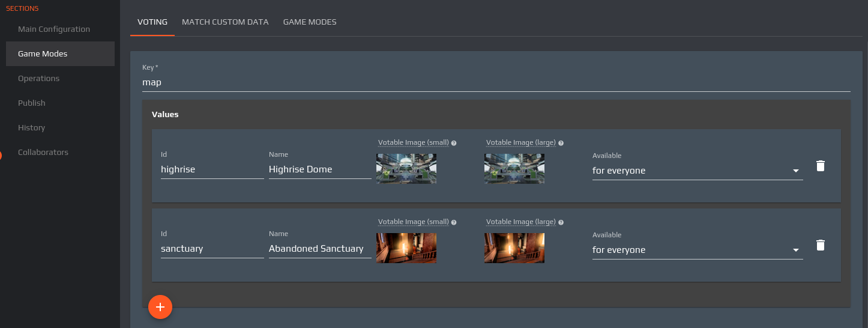The width and height of the screenshot is (868, 328).
Task: Delete the sanctuary map value row
Action: pos(821,245)
